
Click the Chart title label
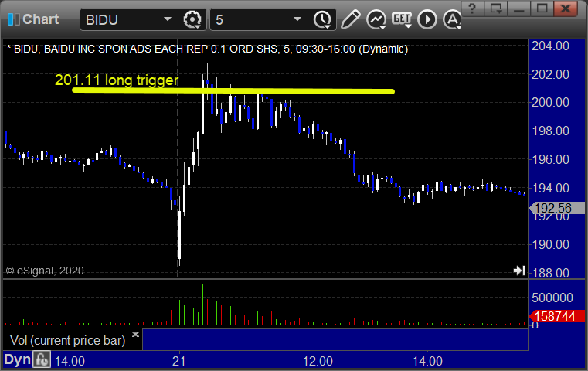click(x=40, y=19)
